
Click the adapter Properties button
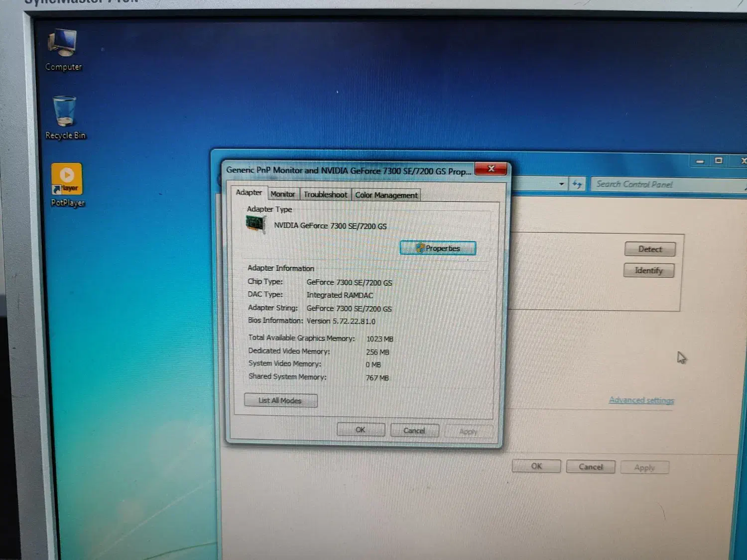pos(438,248)
